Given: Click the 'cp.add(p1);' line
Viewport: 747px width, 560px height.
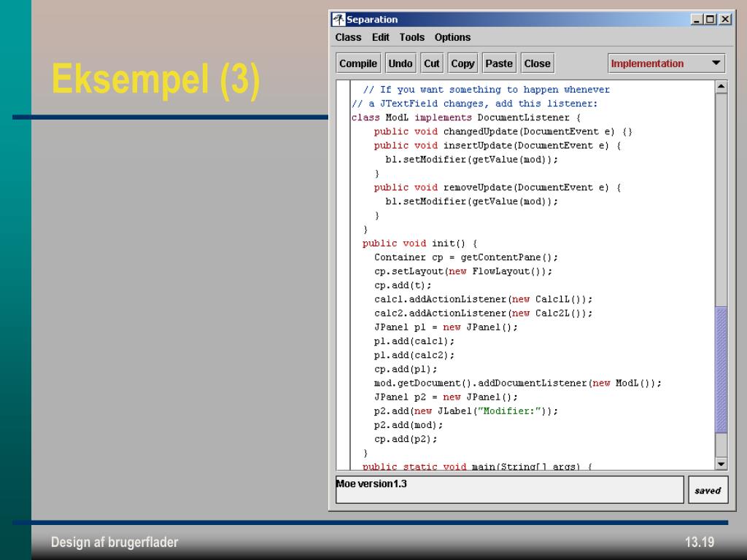Looking at the screenshot, I should [406, 369].
